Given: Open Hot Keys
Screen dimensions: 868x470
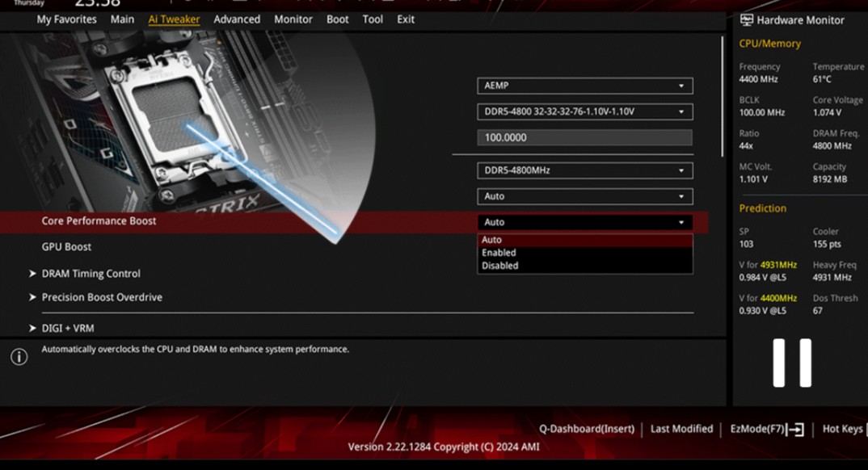Looking at the screenshot, I should point(842,429).
